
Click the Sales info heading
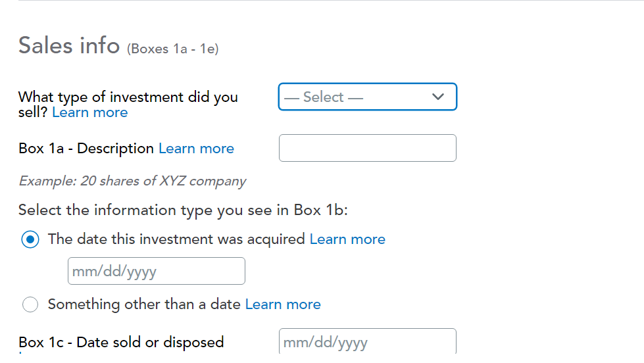pos(68,45)
